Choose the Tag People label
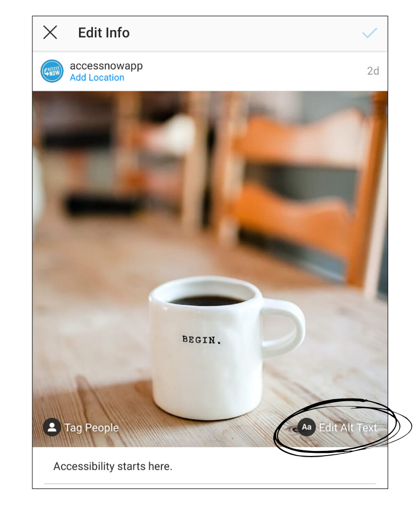The image size is (420, 512). (91, 427)
